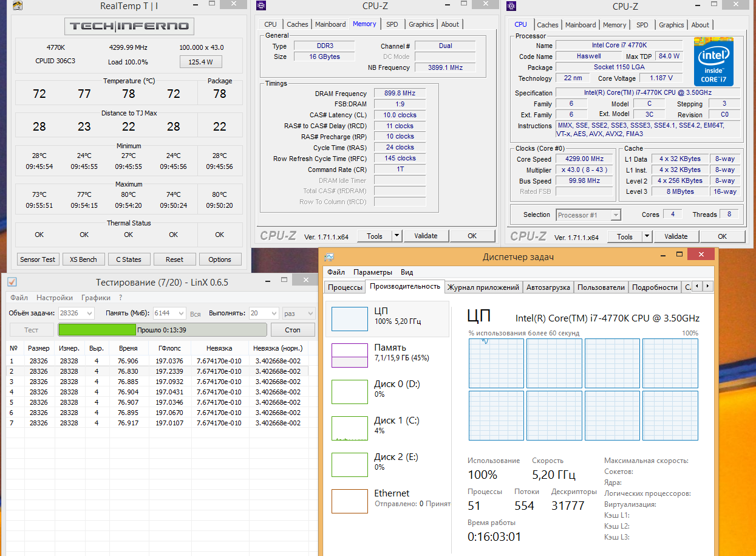Click the Тест button in LinX
The width and height of the screenshot is (756, 556).
click(32, 329)
